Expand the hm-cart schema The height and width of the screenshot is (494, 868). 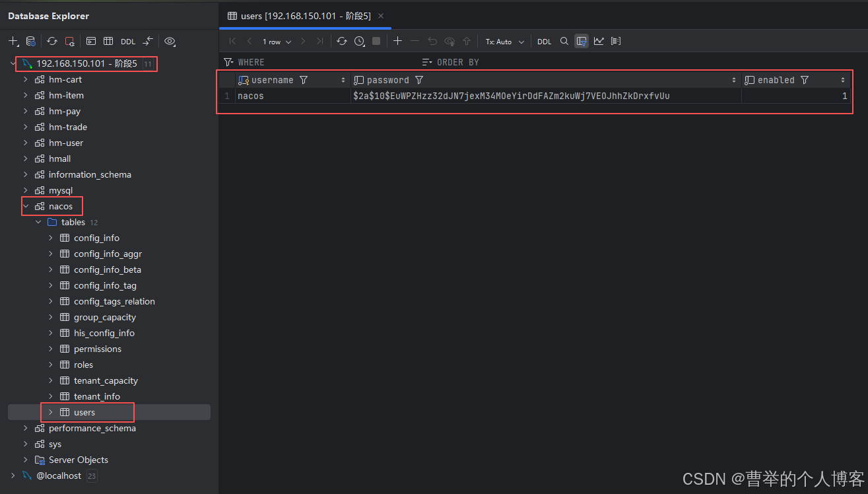click(x=26, y=79)
